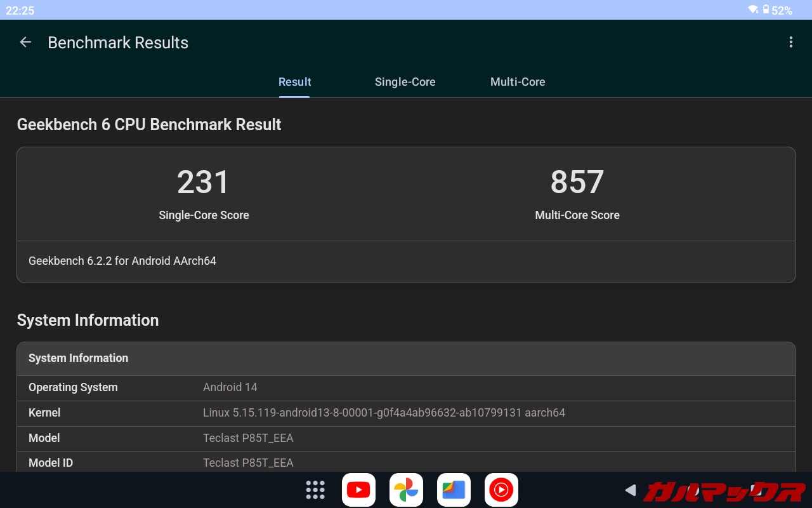Launch YouTube from the taskbar

coord(358,490)
